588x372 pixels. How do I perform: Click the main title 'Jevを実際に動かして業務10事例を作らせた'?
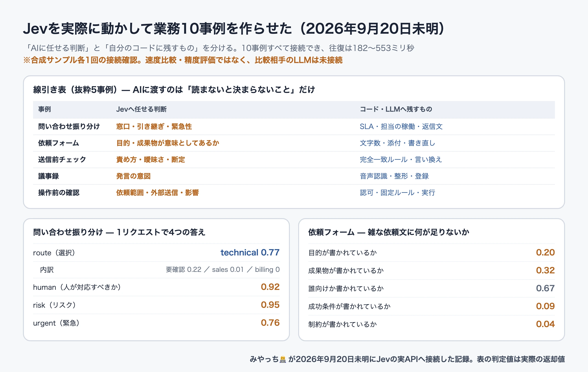(158, 28)
